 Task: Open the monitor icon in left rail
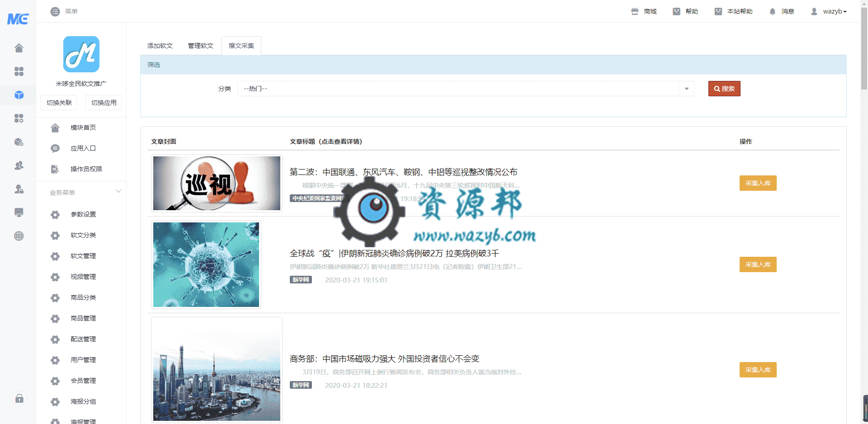point(19,212)
